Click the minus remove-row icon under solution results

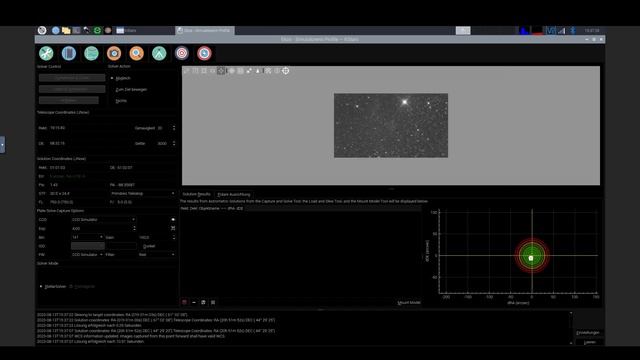[194, 302]
